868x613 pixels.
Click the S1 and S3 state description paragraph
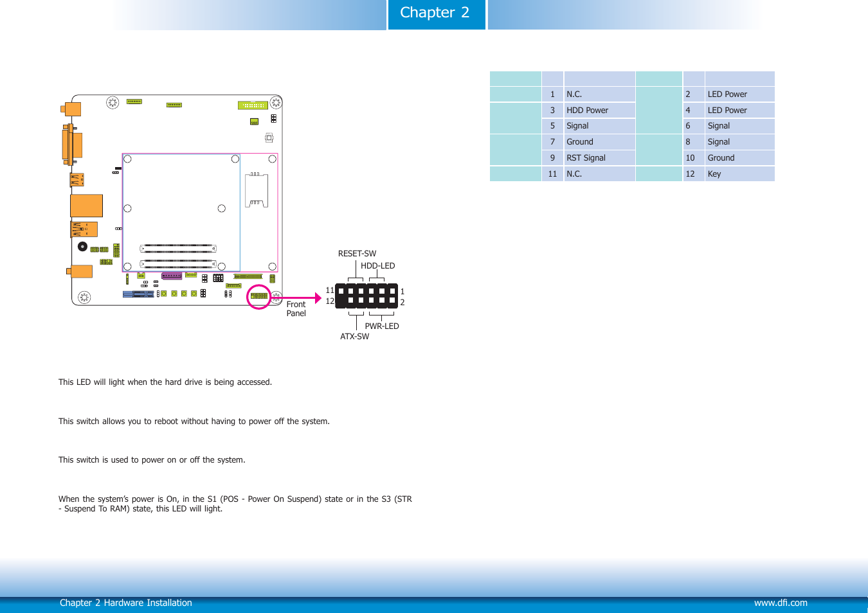tap(235, 504)
